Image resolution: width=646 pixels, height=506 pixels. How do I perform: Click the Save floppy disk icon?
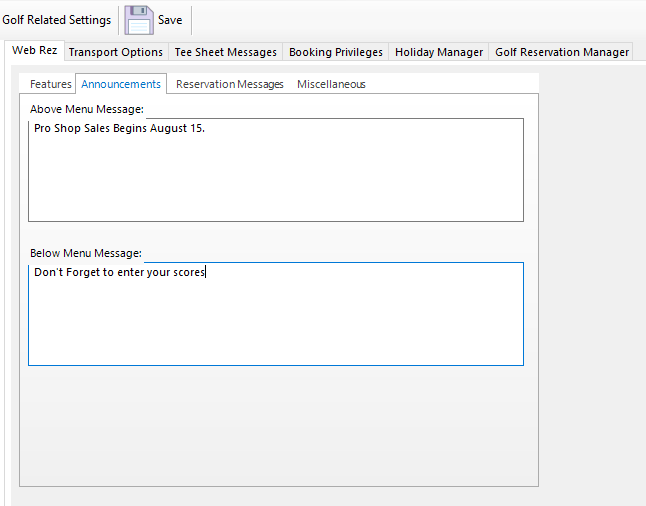pyautogui.click(x=139, y=20)
